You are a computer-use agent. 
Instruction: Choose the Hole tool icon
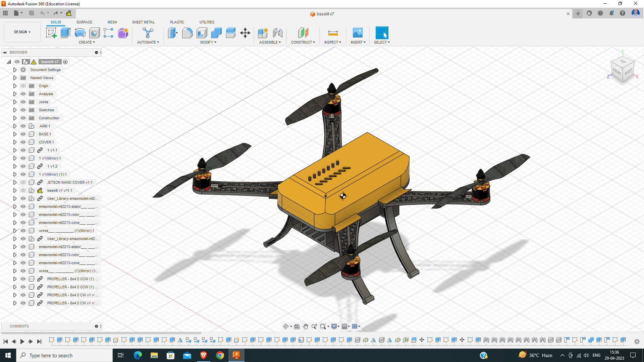pos(94,33)
